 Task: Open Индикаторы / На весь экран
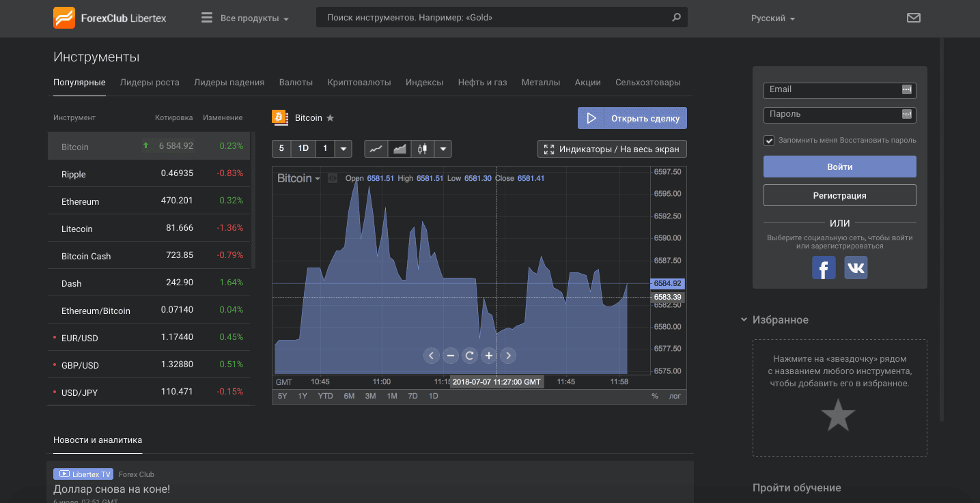(612, 149)
